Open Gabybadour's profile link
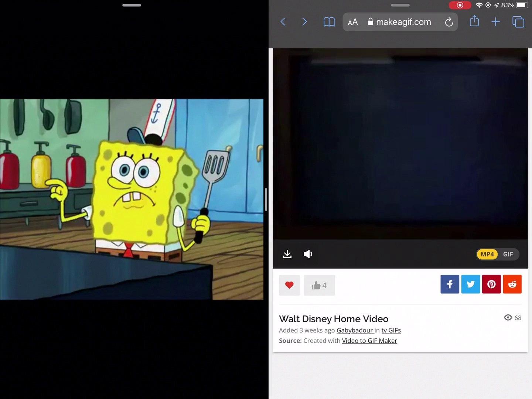This screenshot has height=399, width=532. (355, 330)
